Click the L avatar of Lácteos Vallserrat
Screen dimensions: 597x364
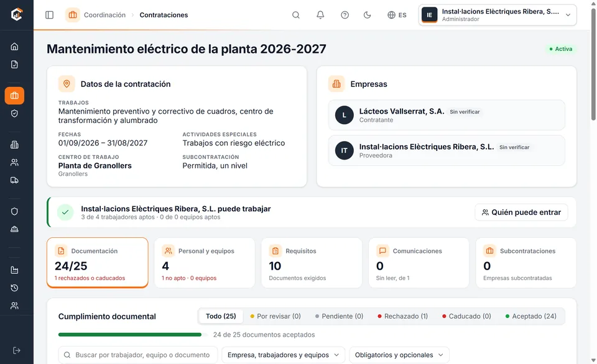click(x=344, y=116)
